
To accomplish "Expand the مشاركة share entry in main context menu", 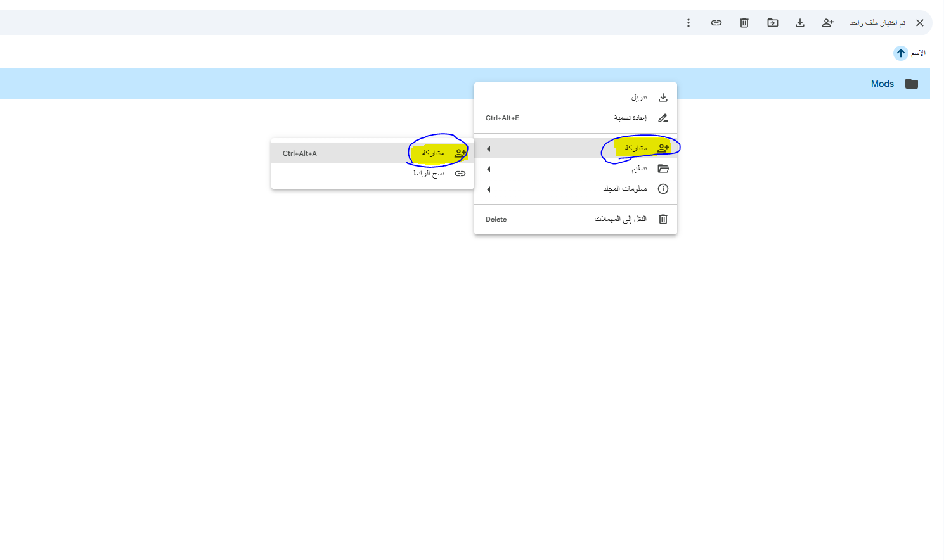I will point(635,148).
